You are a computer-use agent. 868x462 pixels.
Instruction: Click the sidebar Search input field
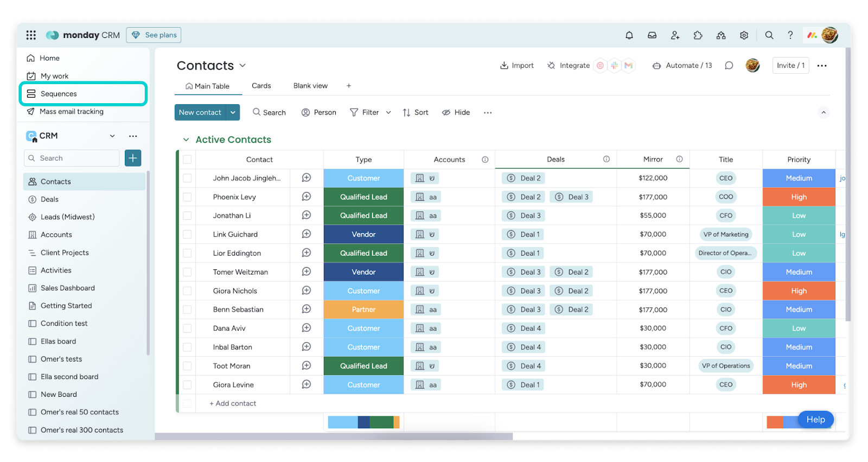click(71, 158)
